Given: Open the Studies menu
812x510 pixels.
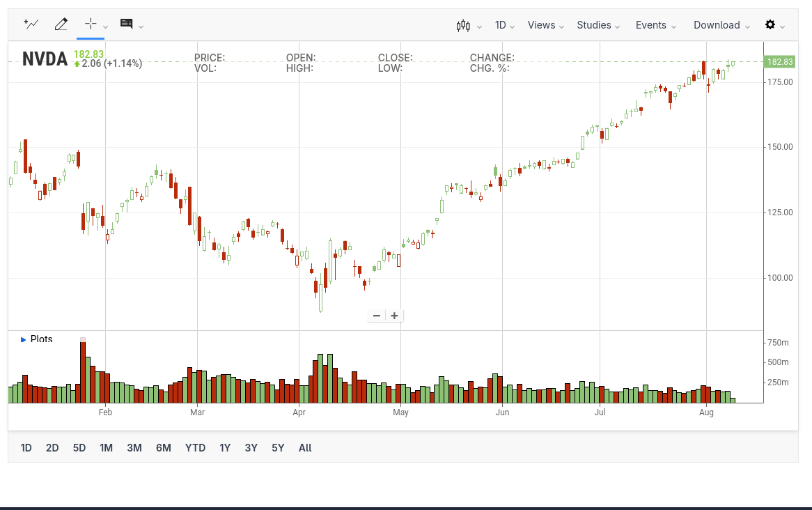Looking at the screenshot, I should coord(599,25).
